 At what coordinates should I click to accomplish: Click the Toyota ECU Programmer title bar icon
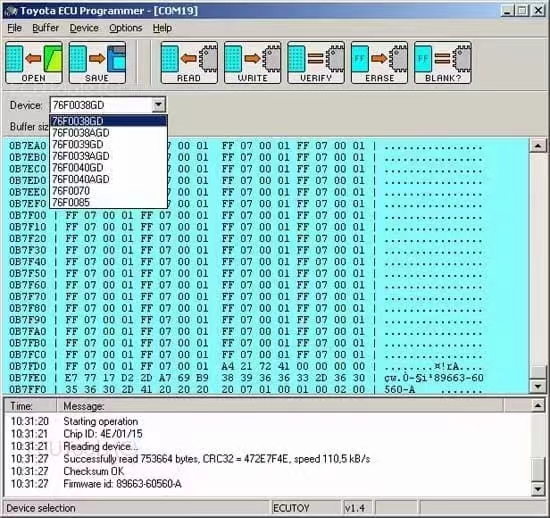tap(11, 11)
